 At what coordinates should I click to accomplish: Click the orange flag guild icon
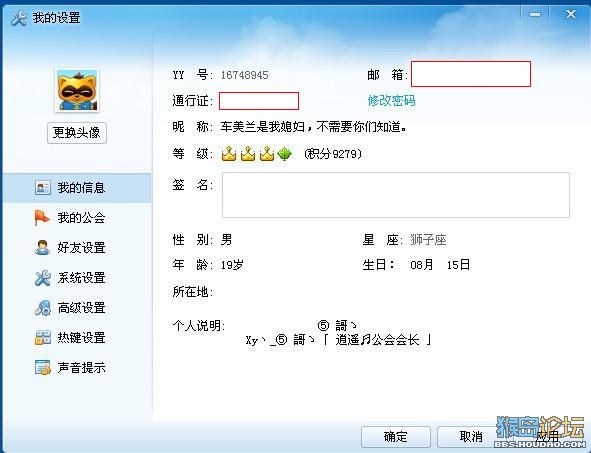click(42, 218)
